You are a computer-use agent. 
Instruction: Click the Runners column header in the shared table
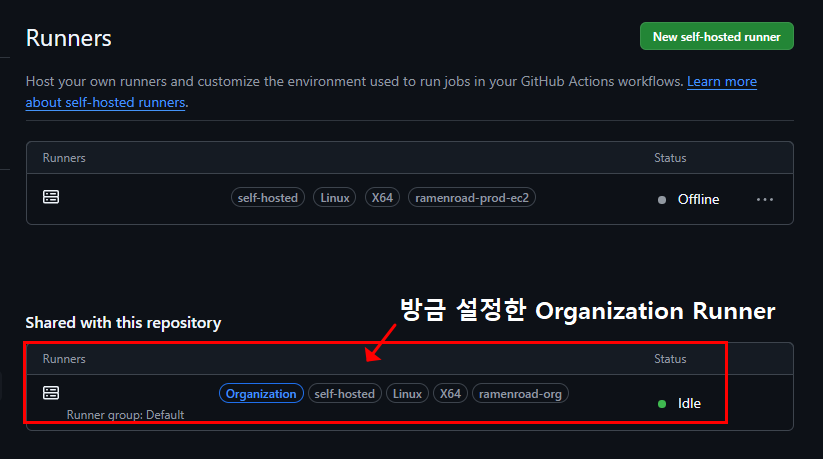click(64, 359)
